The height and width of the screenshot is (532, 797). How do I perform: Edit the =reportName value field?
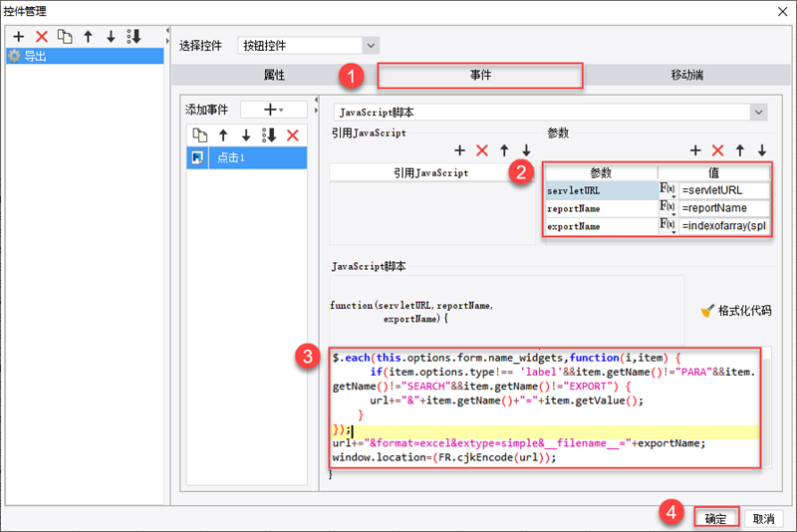click(x=724, y=208)
